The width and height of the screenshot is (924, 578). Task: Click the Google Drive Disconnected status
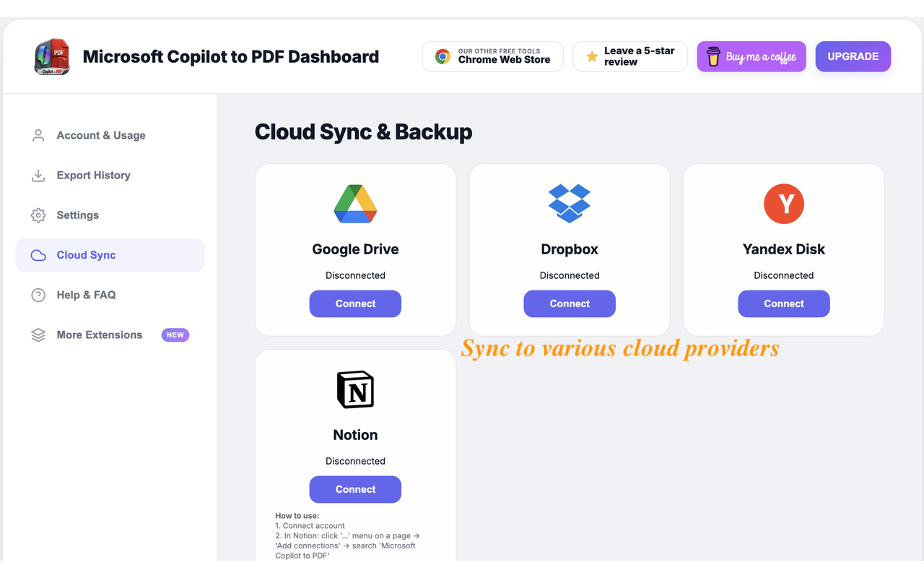tap(355, 275)
